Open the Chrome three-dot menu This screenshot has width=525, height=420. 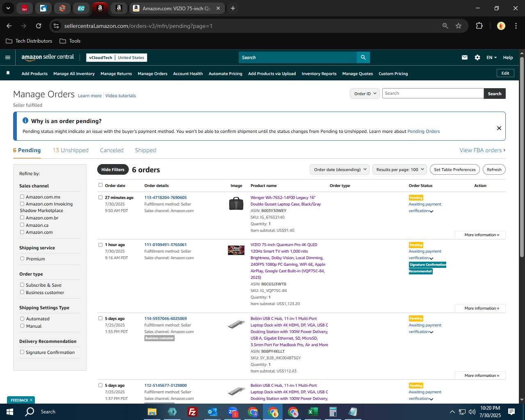(x=515, y=26)
